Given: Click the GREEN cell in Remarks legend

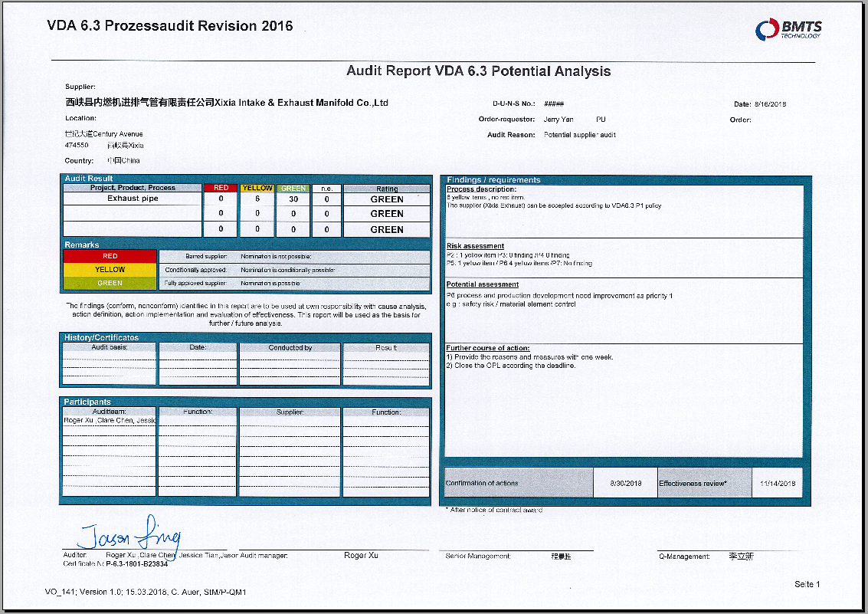Looking at the screenshot, I should [110, 284].
